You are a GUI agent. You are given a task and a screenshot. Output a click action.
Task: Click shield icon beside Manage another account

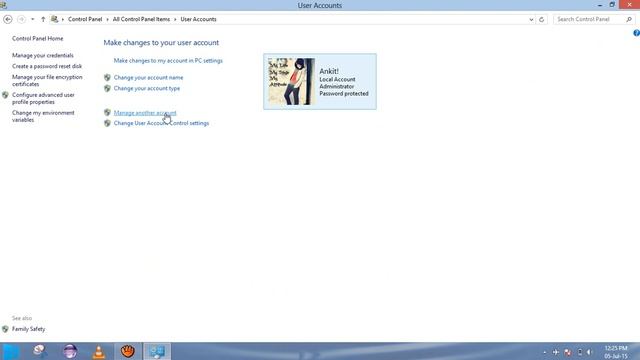pos(107,112)
